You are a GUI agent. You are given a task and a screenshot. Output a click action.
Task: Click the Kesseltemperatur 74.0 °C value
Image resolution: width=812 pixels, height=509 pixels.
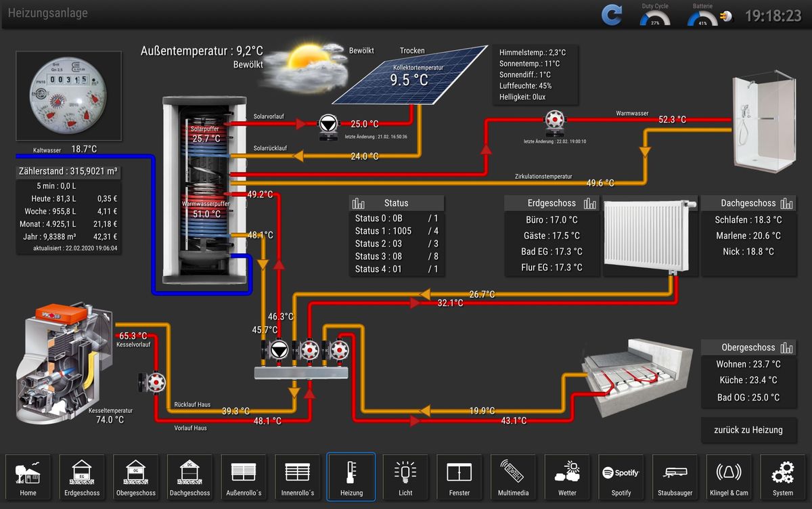(110, 420)
